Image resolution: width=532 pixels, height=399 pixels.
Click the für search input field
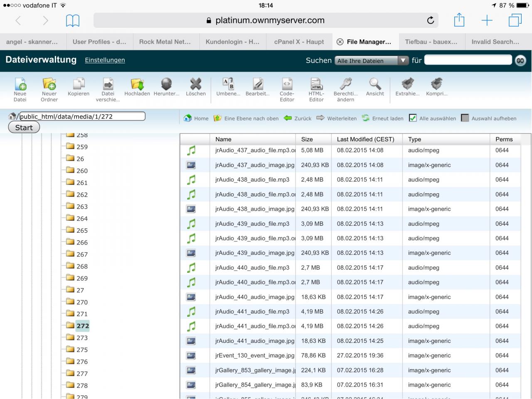pos(468,60)
